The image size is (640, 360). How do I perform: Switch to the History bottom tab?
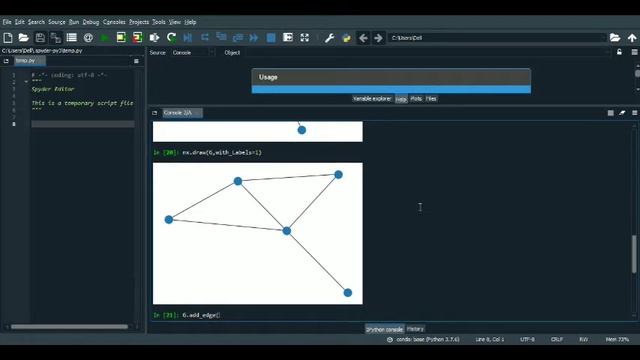click(415, 329)
